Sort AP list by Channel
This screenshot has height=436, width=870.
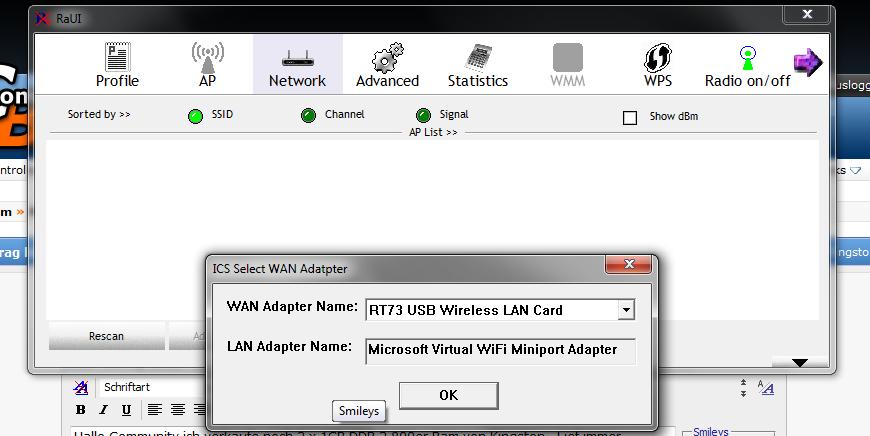(308, 115)
